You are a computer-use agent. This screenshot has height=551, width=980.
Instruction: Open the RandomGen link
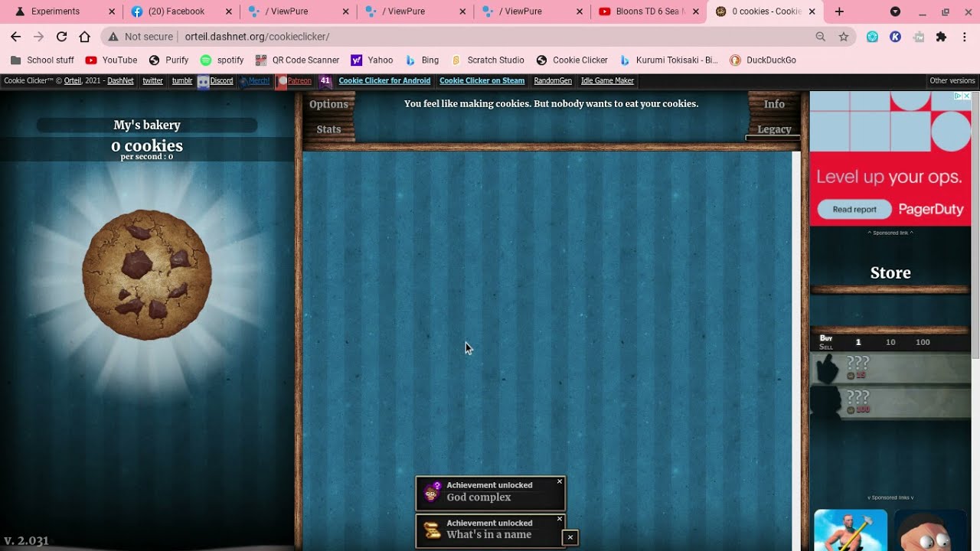tap(553, 81)
